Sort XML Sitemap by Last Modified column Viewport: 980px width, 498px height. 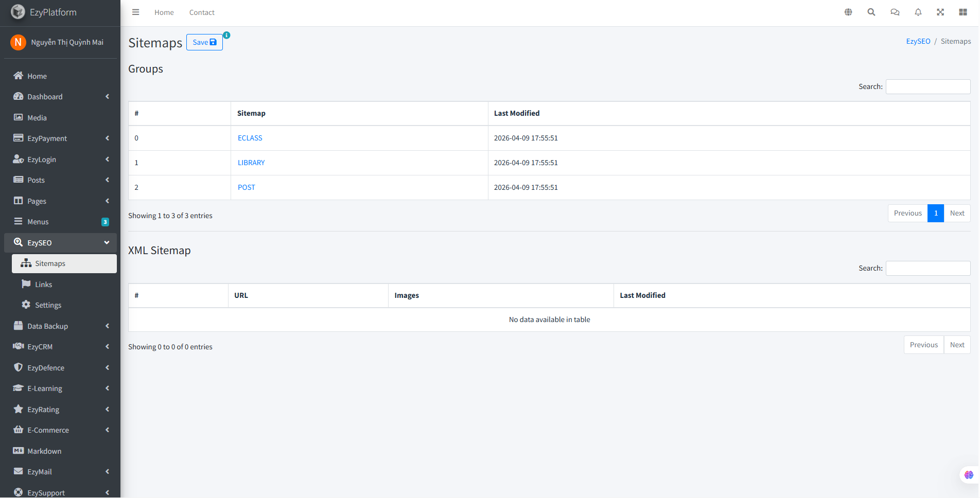642,295
